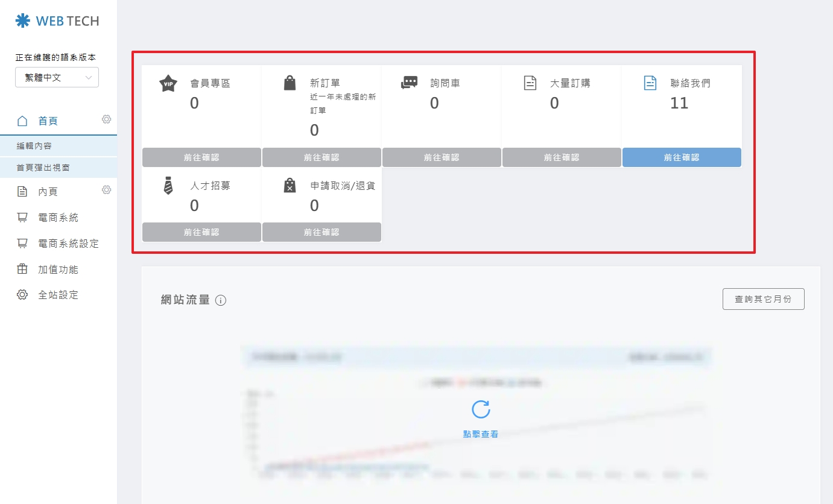
Task: Click the WEB TECH logo
Action: (57, 20)
